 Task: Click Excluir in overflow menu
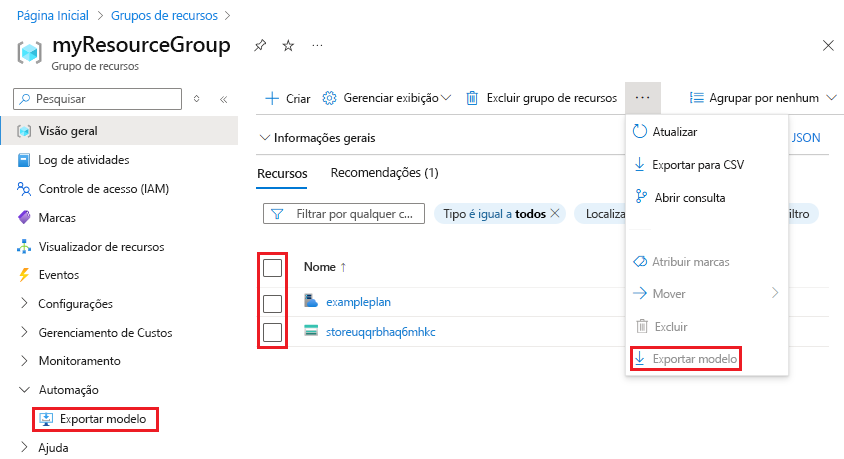tap(662, 327)
